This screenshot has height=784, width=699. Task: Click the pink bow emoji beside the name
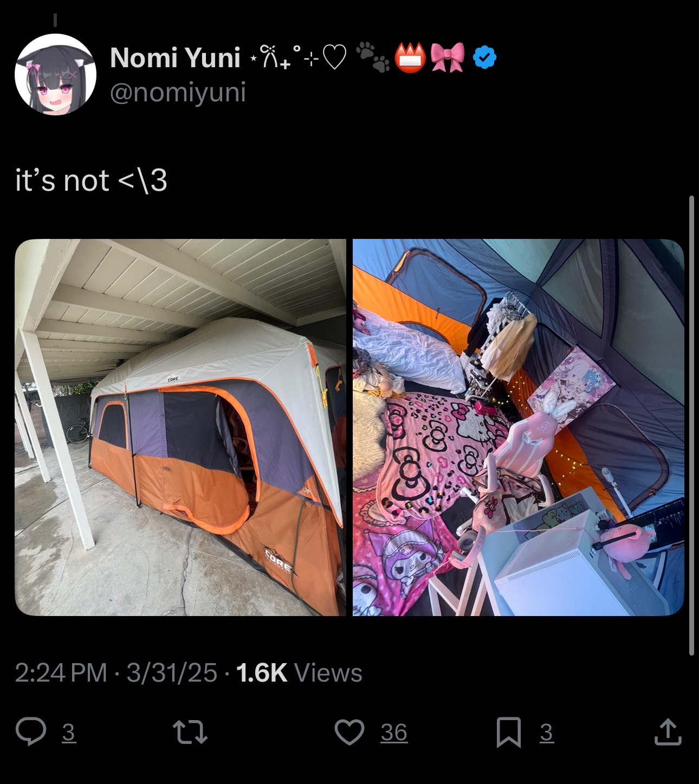[x=448, y=57]
